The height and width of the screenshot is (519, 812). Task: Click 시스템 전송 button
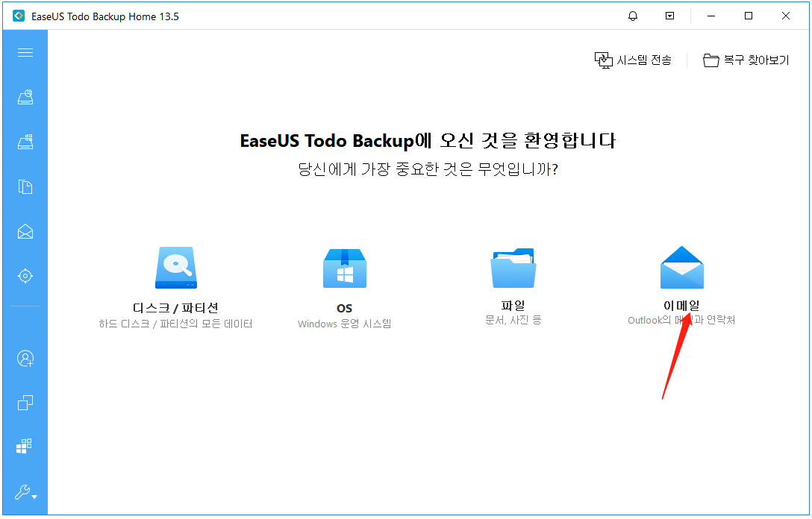632,60
